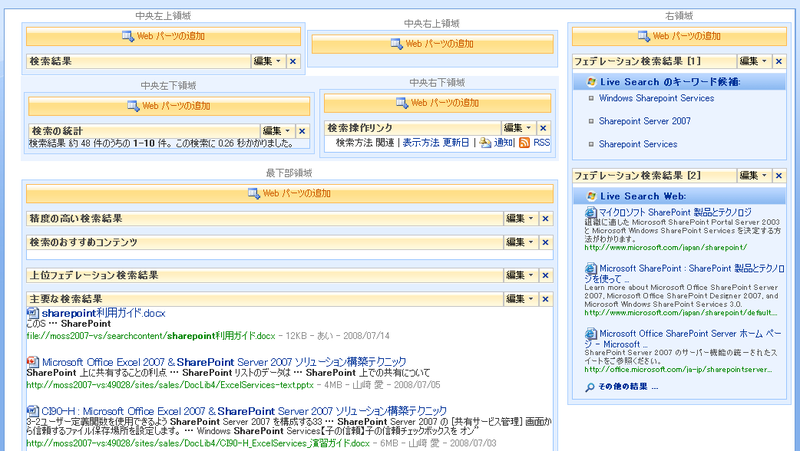The height and width of the screenshot is (451, 800).
Task: Open the 編集 menu of フェデレーション検索結果 [1]
Action: (753, 61)
